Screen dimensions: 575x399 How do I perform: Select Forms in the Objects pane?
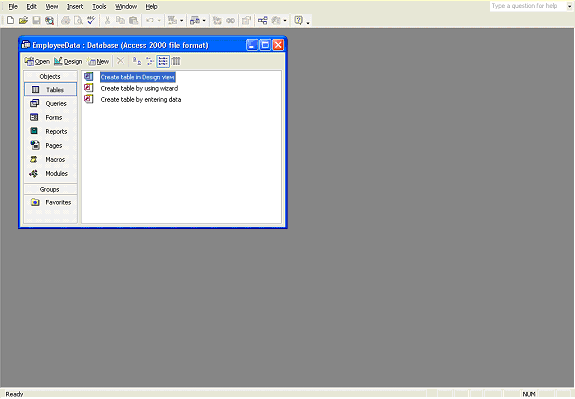click(50, 118)
